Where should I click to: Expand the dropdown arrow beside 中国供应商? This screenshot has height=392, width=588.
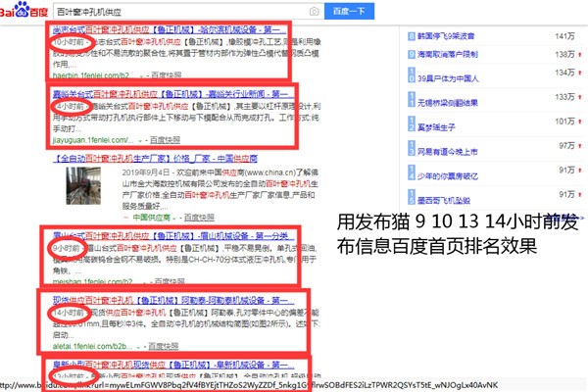tap(174, 218)
